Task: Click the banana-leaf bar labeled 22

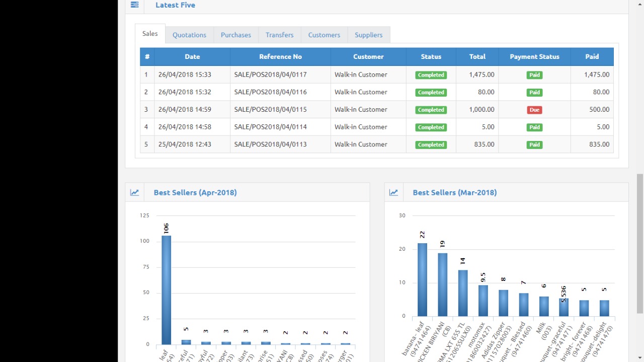Action: click(422, 279)
